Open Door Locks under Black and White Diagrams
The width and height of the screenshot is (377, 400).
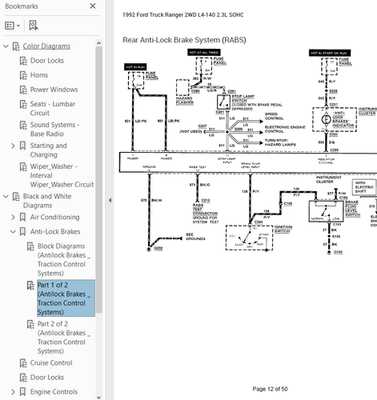click(x=47, y=377)
